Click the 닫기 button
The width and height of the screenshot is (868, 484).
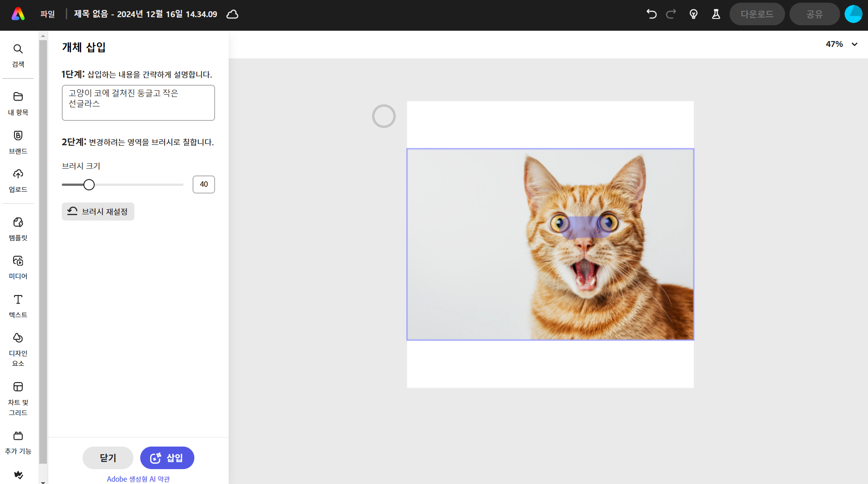[x=108, y=458]
